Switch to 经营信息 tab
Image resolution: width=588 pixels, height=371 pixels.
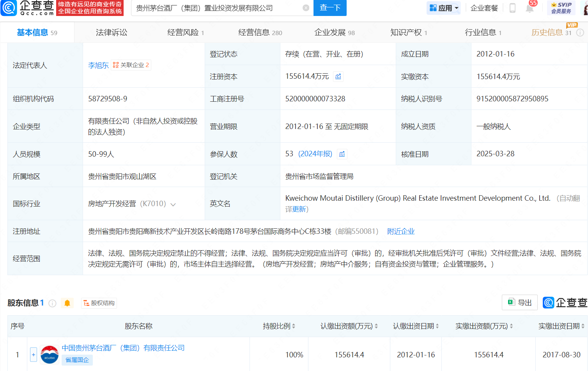[260, 32]
